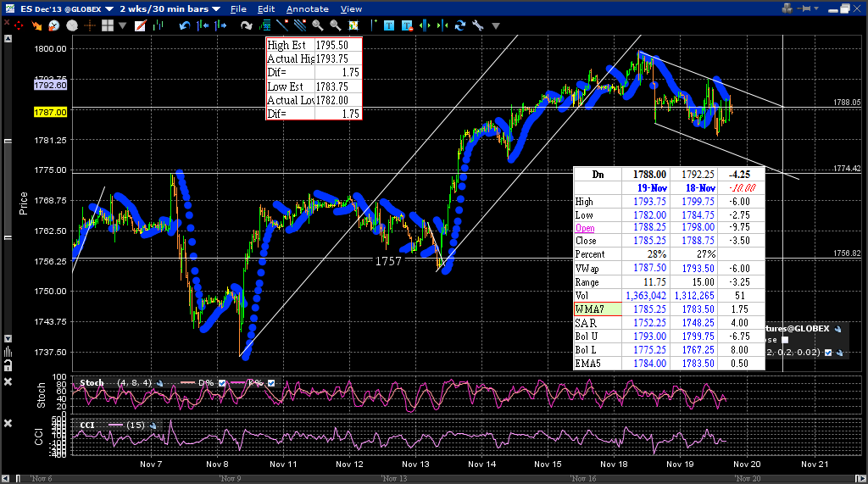
Task: Select the single trendline drawing tool
Action: coord(282,25)
